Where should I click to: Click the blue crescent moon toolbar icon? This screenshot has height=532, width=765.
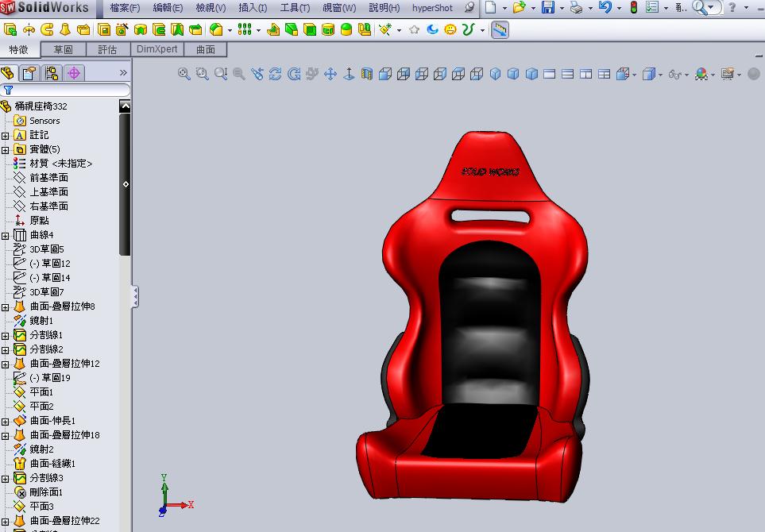(432, 29)
